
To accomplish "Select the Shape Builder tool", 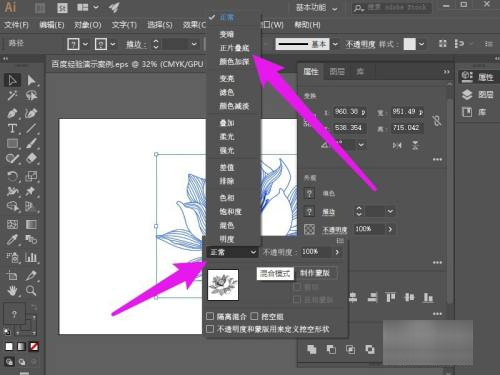I will (12, 207).
